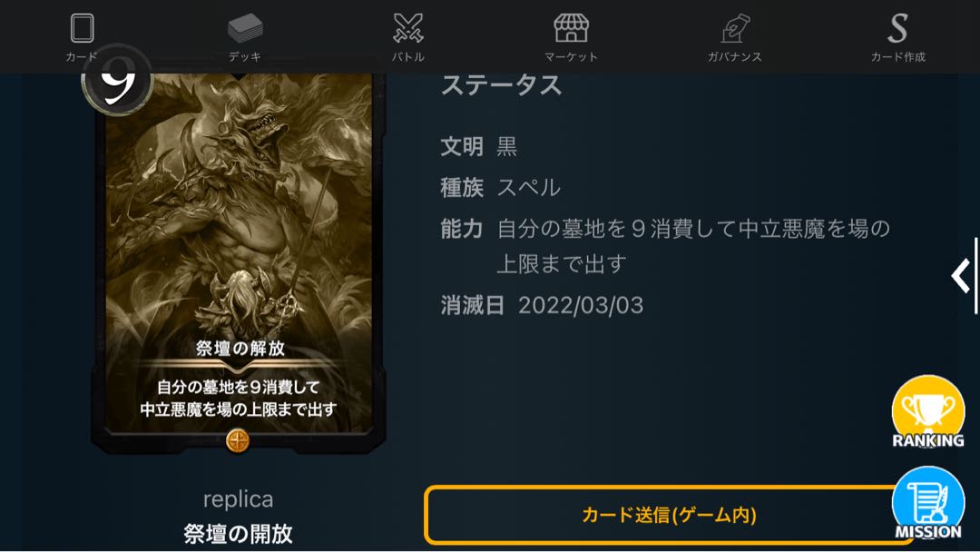Click the orange rarity gem on card
Viewport: 980px width, 552px height.
click(238, 440)
